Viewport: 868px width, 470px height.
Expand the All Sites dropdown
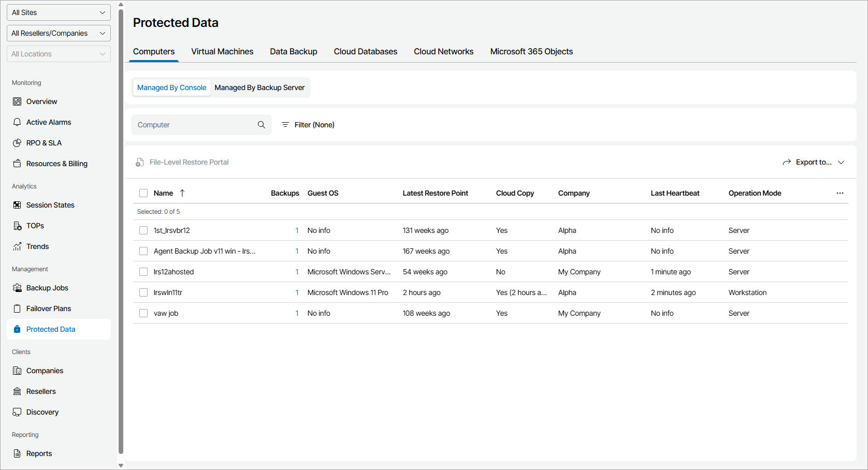tap(59, 12)
